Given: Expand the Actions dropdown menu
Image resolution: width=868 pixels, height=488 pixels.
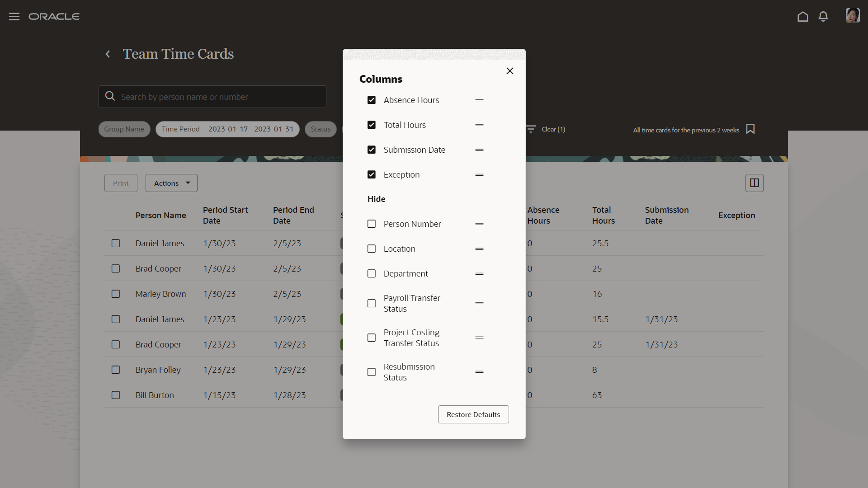Looking at the screenshot, I should (x=171, y=183).
